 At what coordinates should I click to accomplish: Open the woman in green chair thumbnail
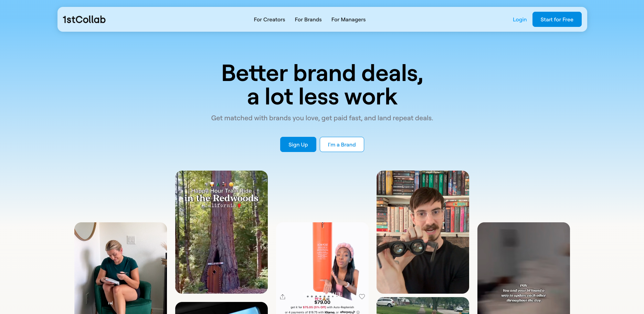pyautogui.click(x=120, y=268)
